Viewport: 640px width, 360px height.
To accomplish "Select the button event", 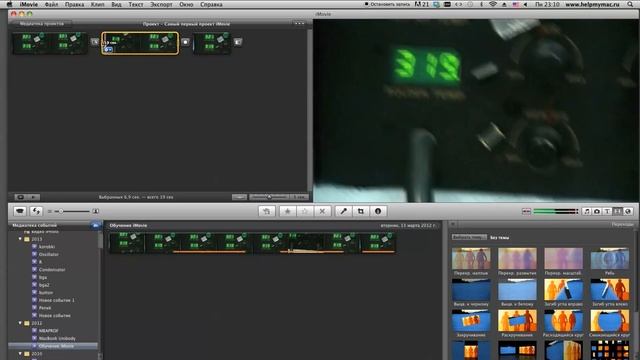I will 46,293.
